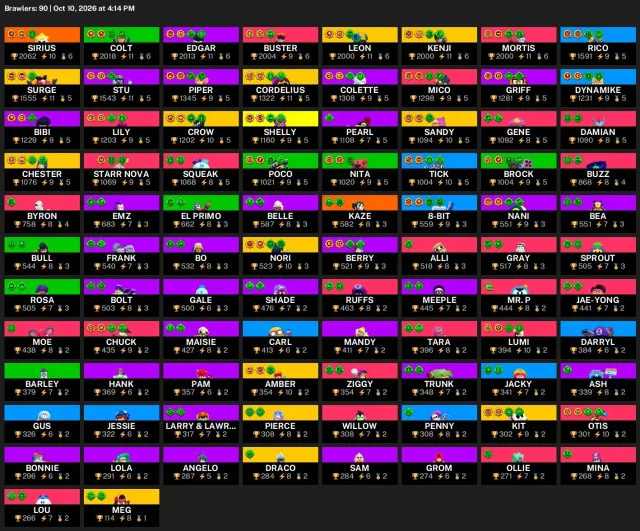
Task: Click the "Brawlers: 90" header text
Action: click(x=26, y=8)
